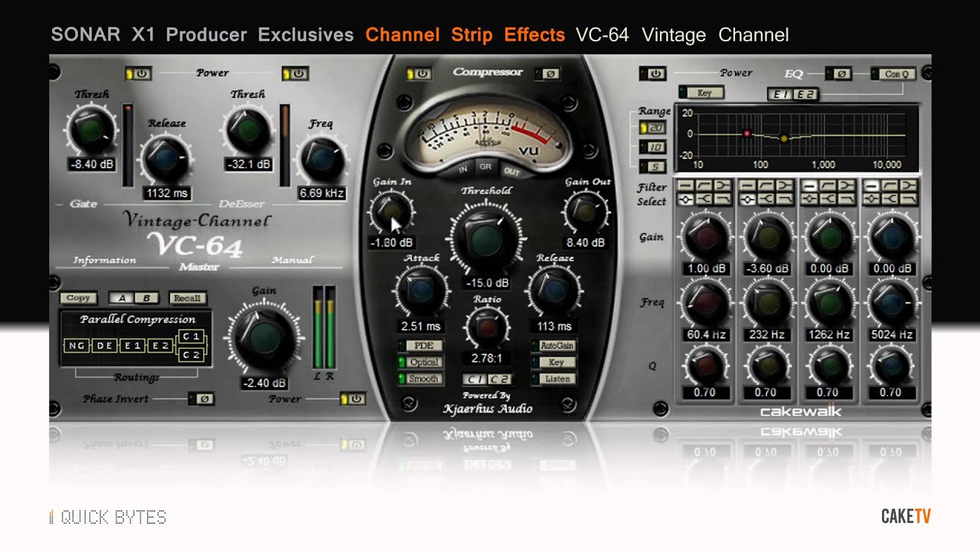Click the pink EQ node on the graph

coord(746,134)
